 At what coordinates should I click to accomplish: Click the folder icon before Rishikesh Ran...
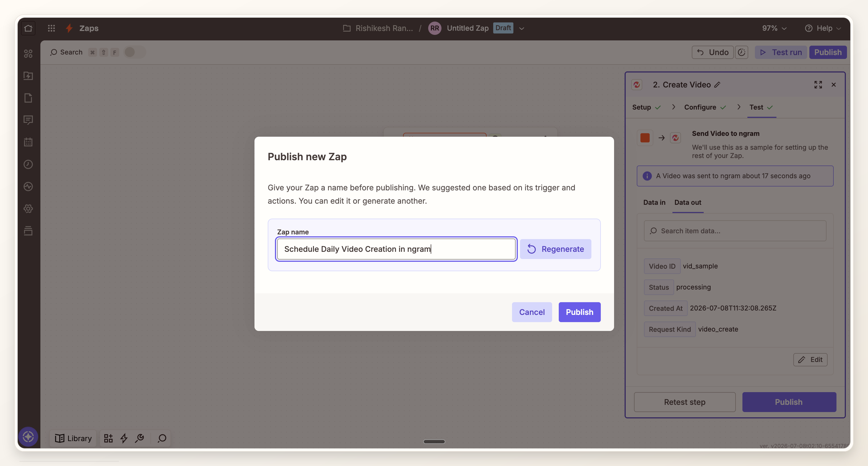pyautogui.click(x=346, y=28)
